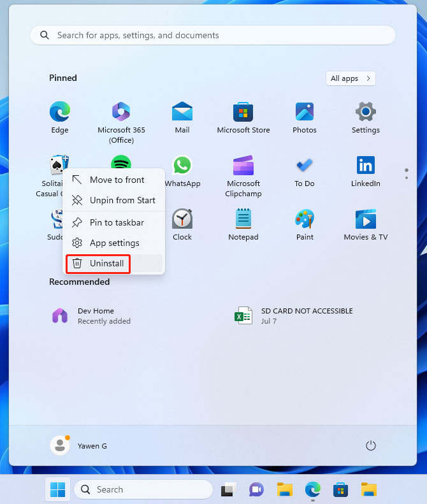Open Yawen G user account
This screenshot has height=504, width=427.
click(79, 446)
